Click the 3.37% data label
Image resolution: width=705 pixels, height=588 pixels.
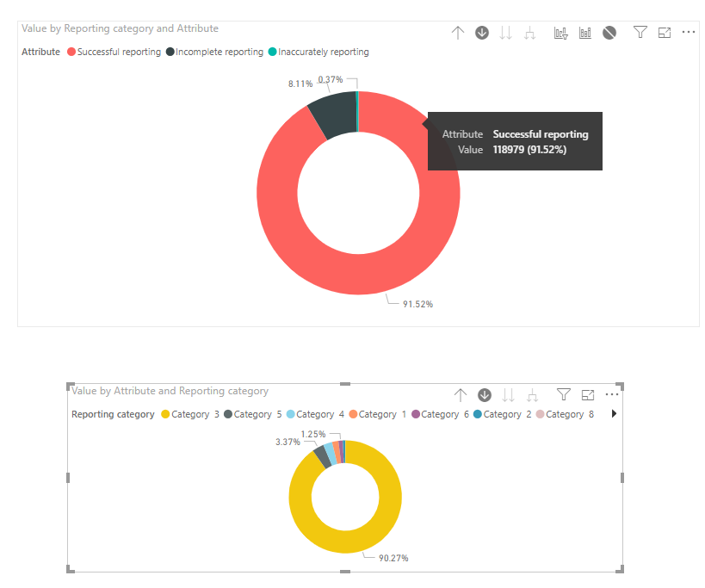click(x=288, y=442)
